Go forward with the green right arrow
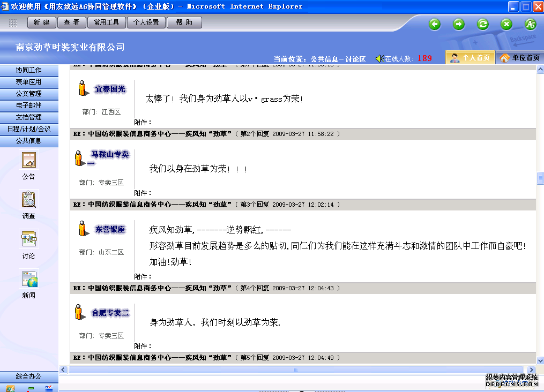 [459, 24]
